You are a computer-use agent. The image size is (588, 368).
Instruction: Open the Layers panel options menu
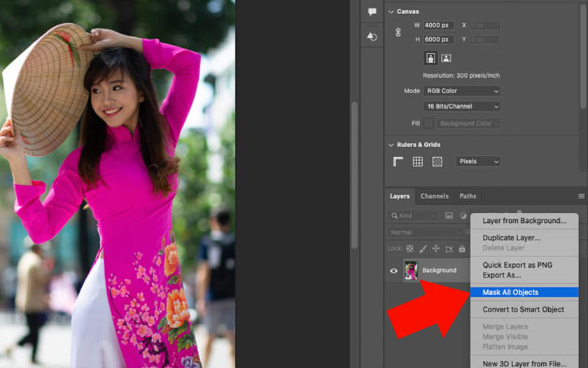click(581, 196)
